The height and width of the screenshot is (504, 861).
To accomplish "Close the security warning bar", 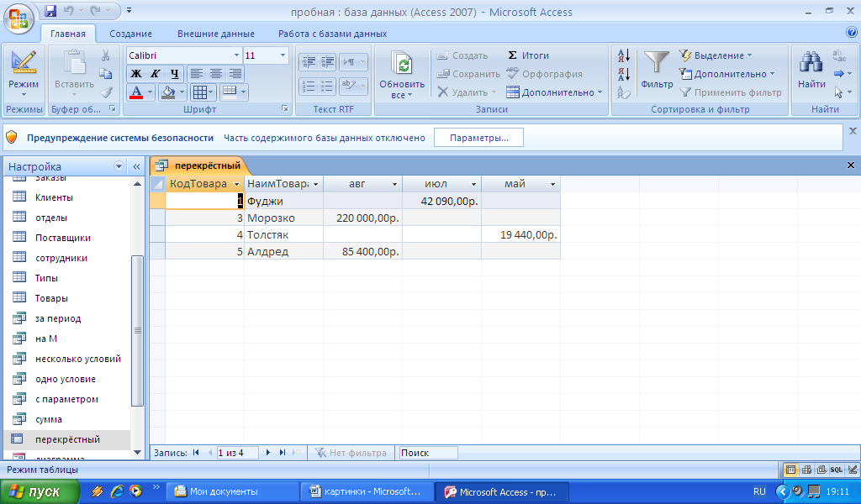I will pyautogui.click(x=853, y=131).
